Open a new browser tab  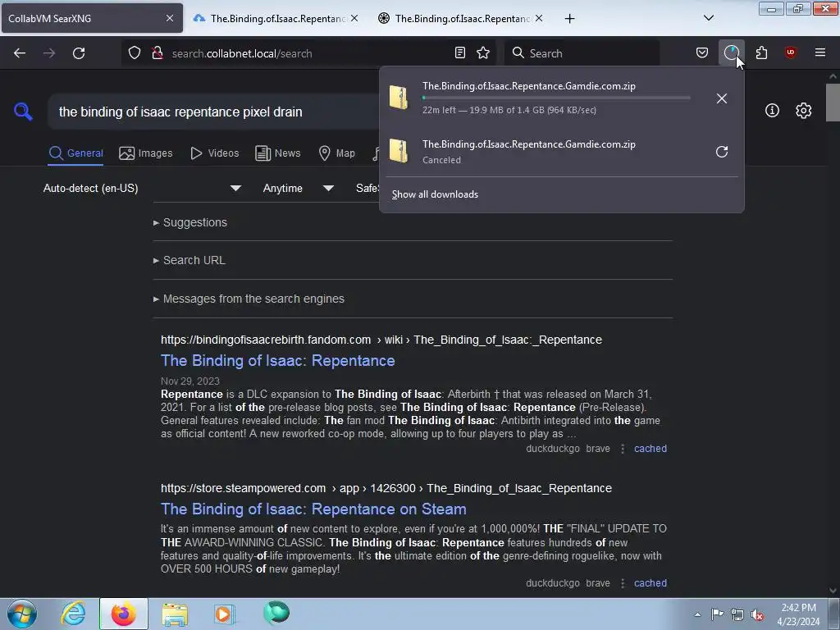(569, 19)
